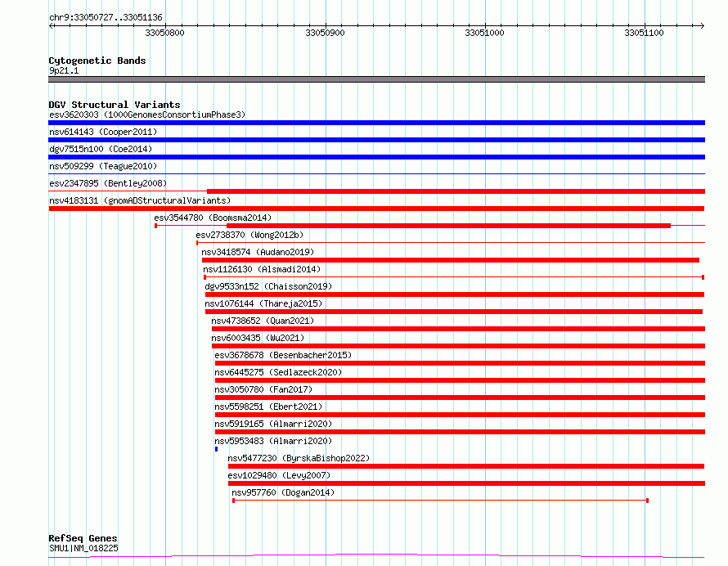Open variant nsv1076144 (Thareja2015)
The height and width of the screenshot is (566, 728).
click(263, 303)
